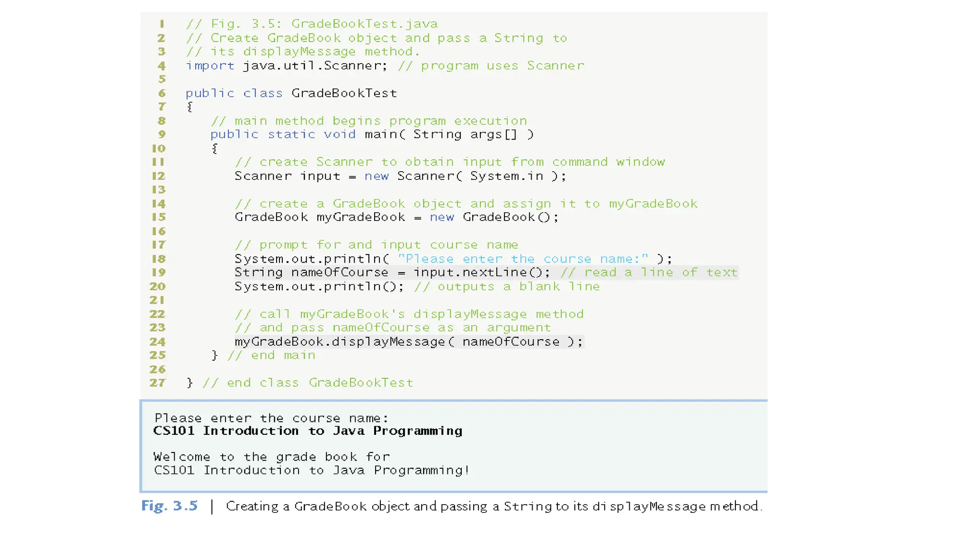Click 'Welcome to the grade book for' text
The image size is (980, 551).
click(x=271, y=457)
